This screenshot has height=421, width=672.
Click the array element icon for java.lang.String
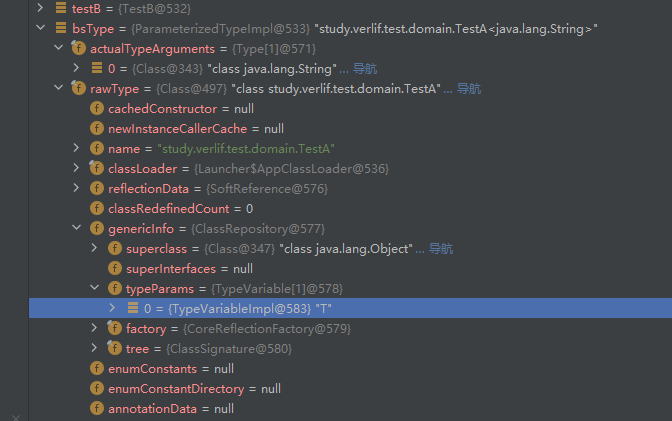point(97,68)
